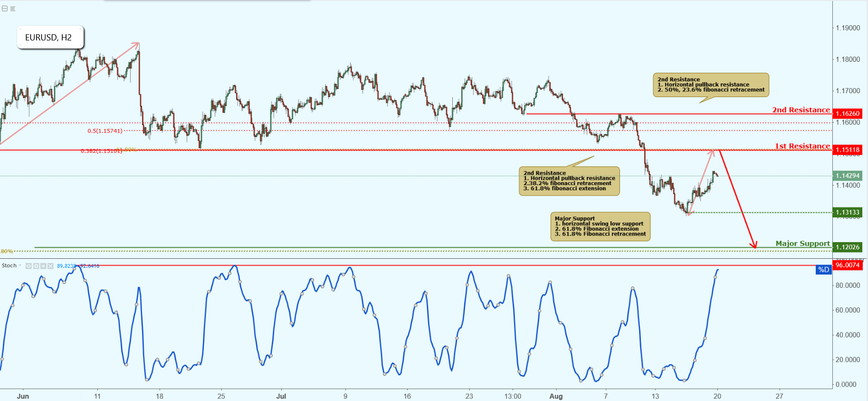This screenshot has height=401, width=868.
Task: Collapse the chart legend minus box
Action: pyautogui.click(x=5, y=9)
